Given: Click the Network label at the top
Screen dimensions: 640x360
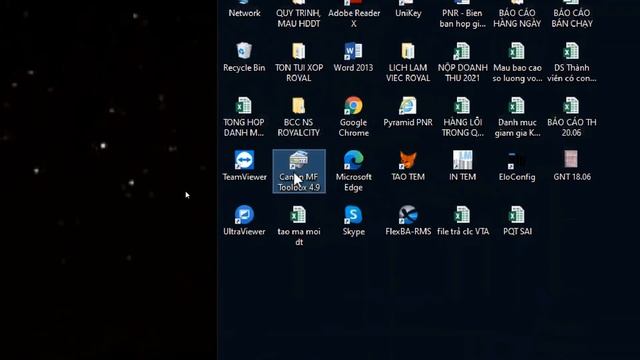Looking at the screenshot, I should click(x=244, y=13).
